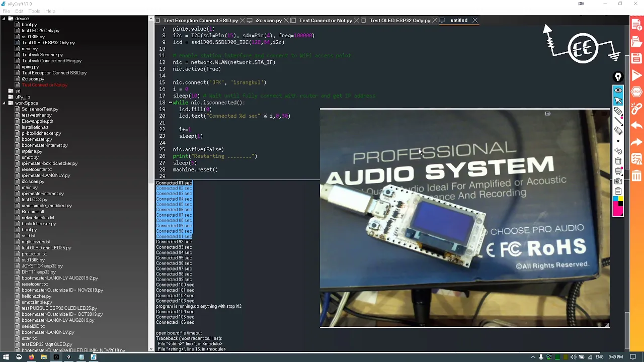Viewport: 644px width, 362px height.
Task: Stop the running program with STOP icon
Action: pyautogui.click(x=636, y=92)
